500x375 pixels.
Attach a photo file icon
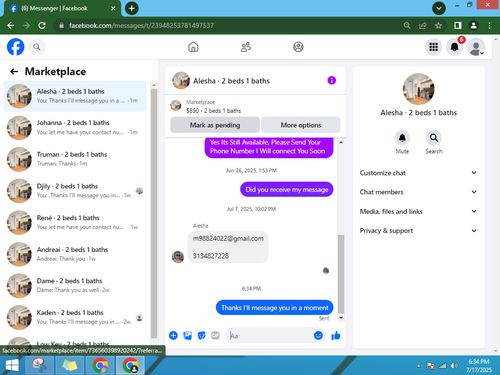click(x=188, y=335)
